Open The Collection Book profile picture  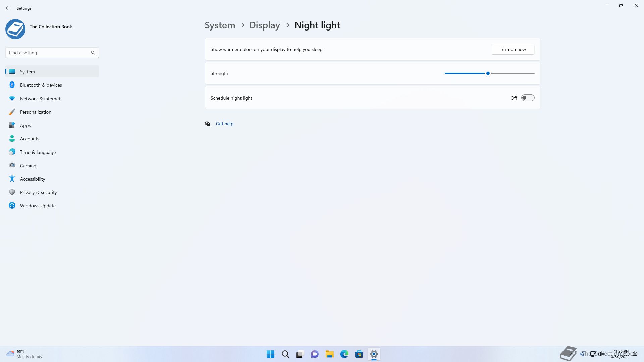(15, 29)
